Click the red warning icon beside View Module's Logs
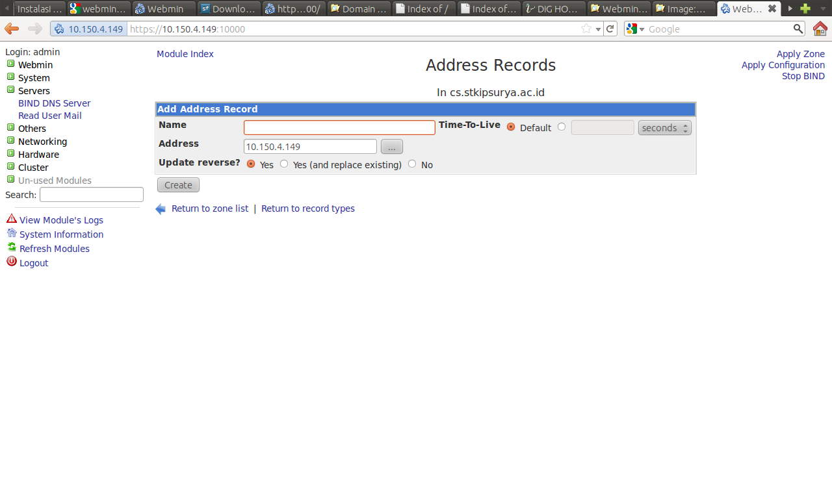 11,219
